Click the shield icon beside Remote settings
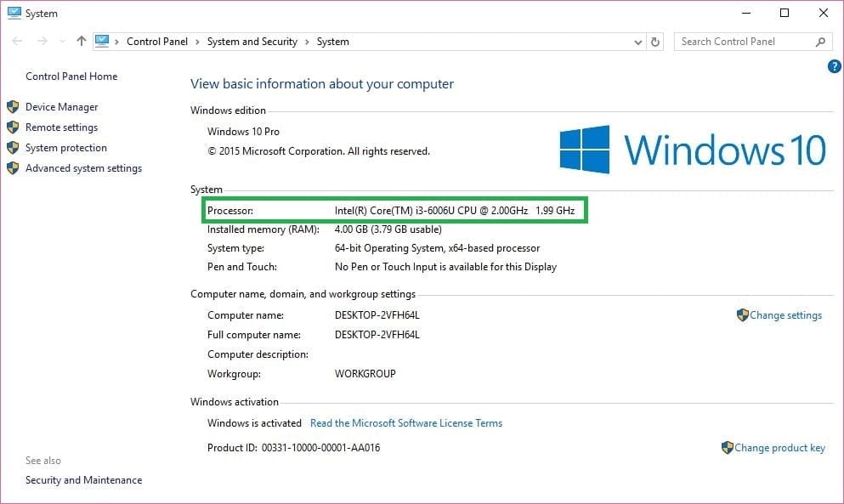 pyautogui.click(x=13, y=127)
